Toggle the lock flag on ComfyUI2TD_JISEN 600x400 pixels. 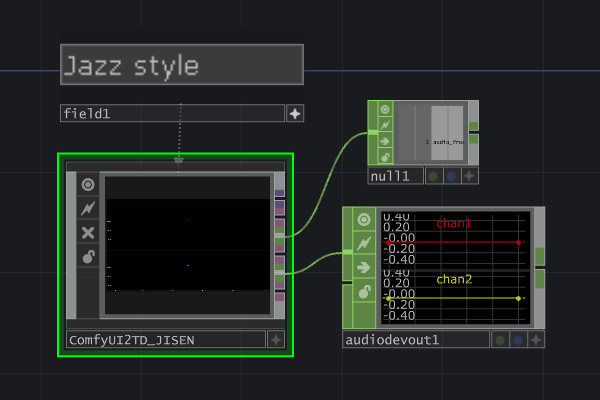point(88,256)
